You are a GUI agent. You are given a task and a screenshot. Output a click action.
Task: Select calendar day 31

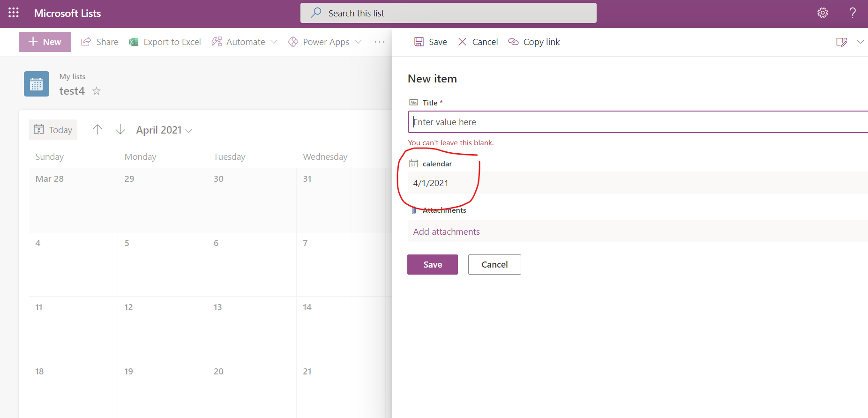[341, 200]
